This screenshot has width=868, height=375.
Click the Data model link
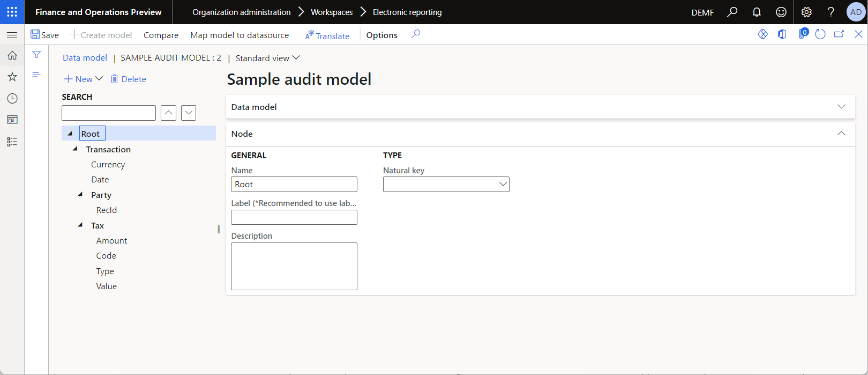(85, 57)
